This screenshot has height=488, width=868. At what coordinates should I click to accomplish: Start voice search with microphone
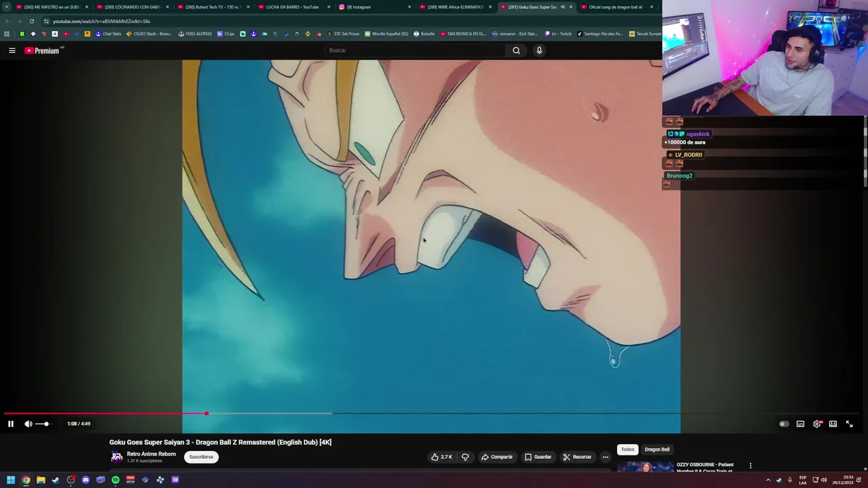[539, 50]
